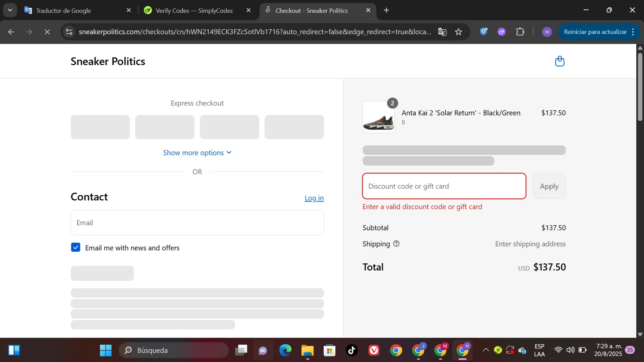Image resolution: width=644 pixels, height=362 pixels.
Task: Click the Total $137.50 amount
Action: coord(550,267)
